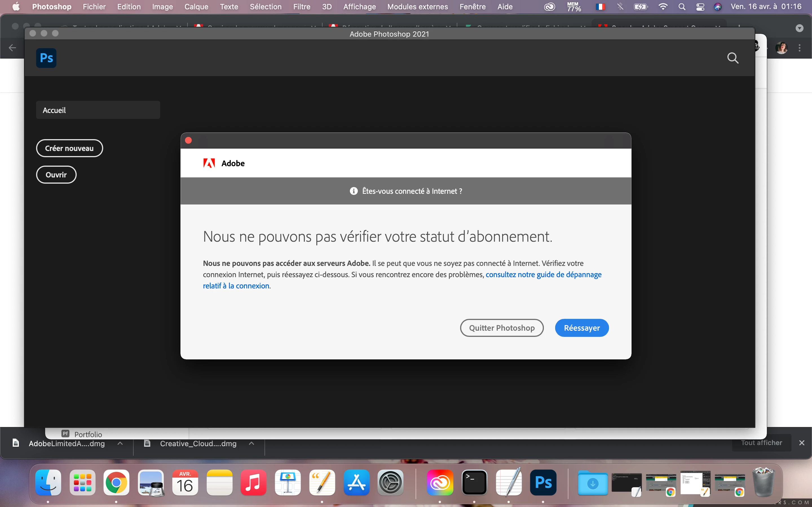Click the Réessayer button
This screenshot has height=507, width=812.
581,328
